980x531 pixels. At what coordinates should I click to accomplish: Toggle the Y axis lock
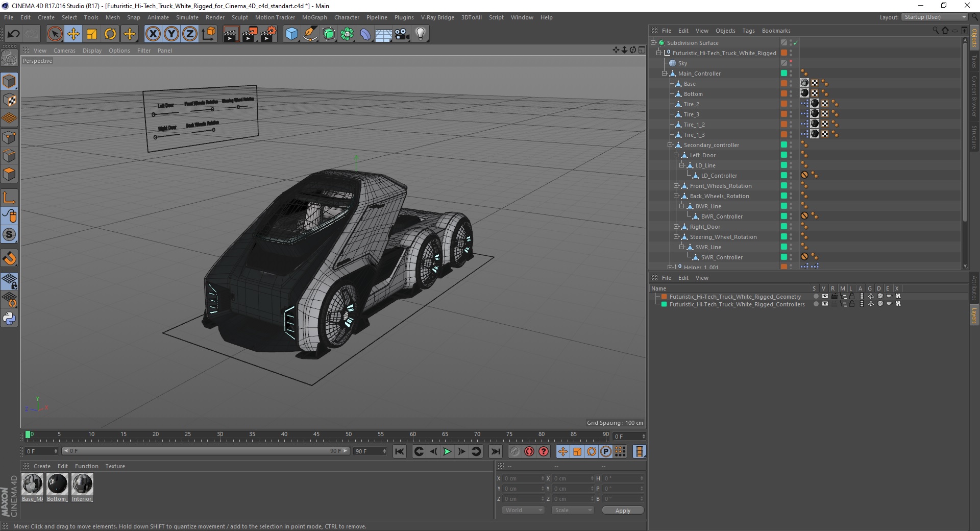click(x=171, y=34)
